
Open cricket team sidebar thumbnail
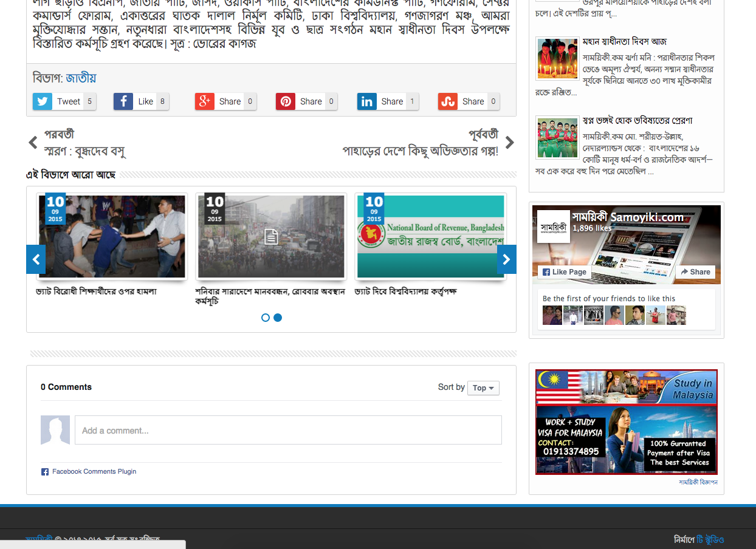557,137
